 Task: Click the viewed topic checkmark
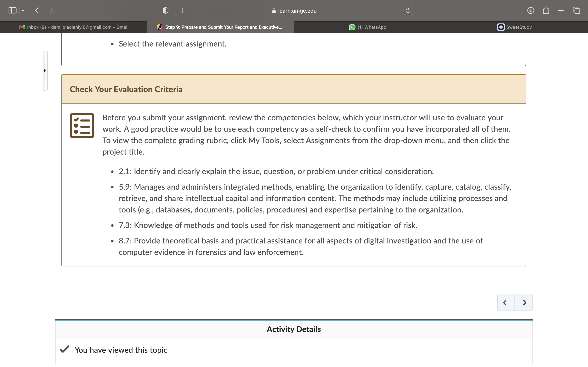tap(65, 349)
